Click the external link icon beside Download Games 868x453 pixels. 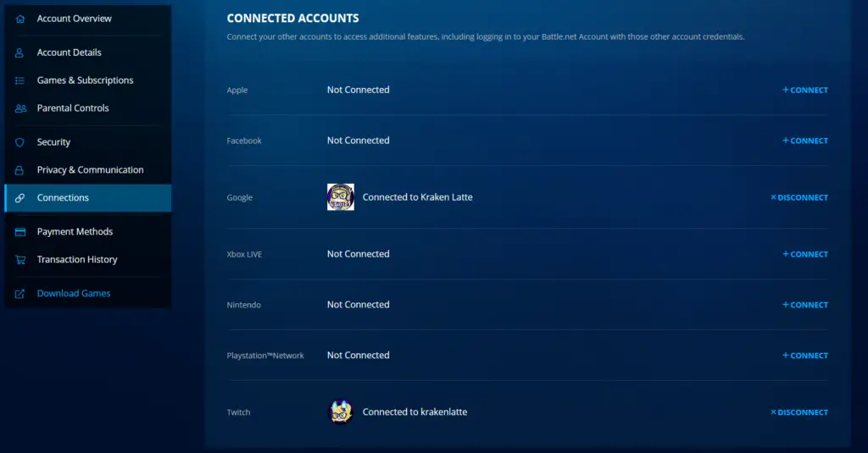pyautogui.click(x=20, y=294)
